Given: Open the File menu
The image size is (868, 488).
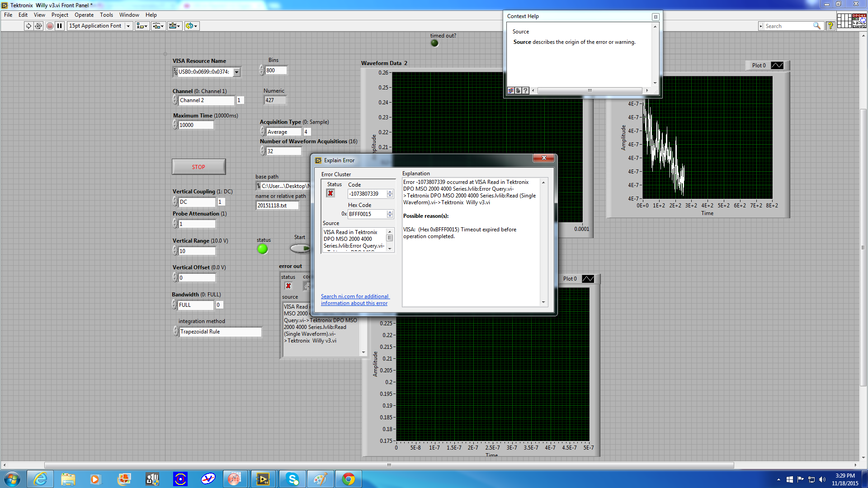Looking at the screenshot, I should (x=8, y=15).
